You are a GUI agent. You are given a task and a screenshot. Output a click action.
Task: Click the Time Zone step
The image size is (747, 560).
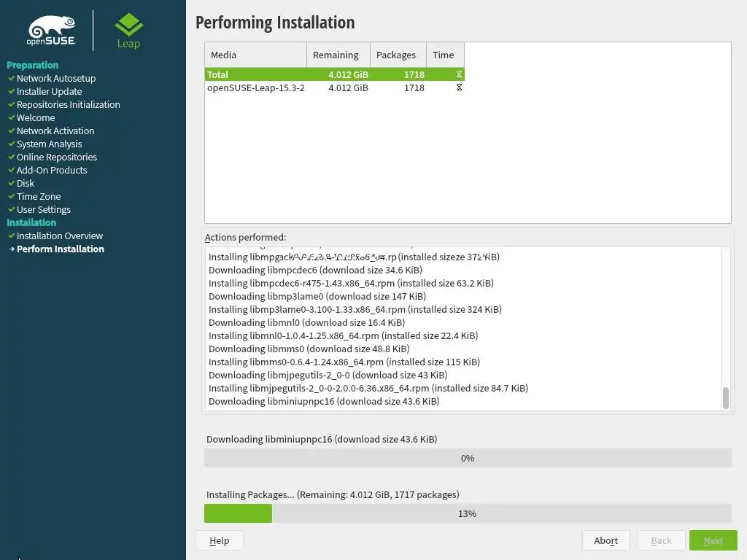click(39, 196)
